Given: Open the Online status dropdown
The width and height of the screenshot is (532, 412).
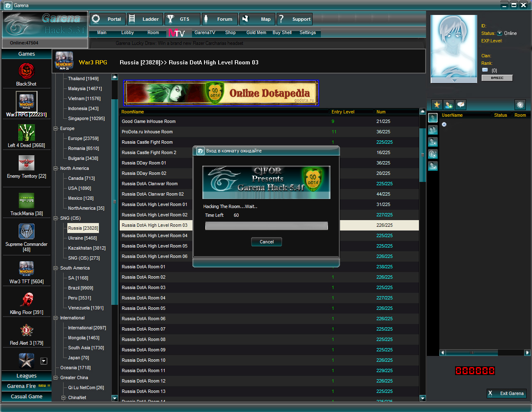Looking at the screenshot, I should coord(500,33).
